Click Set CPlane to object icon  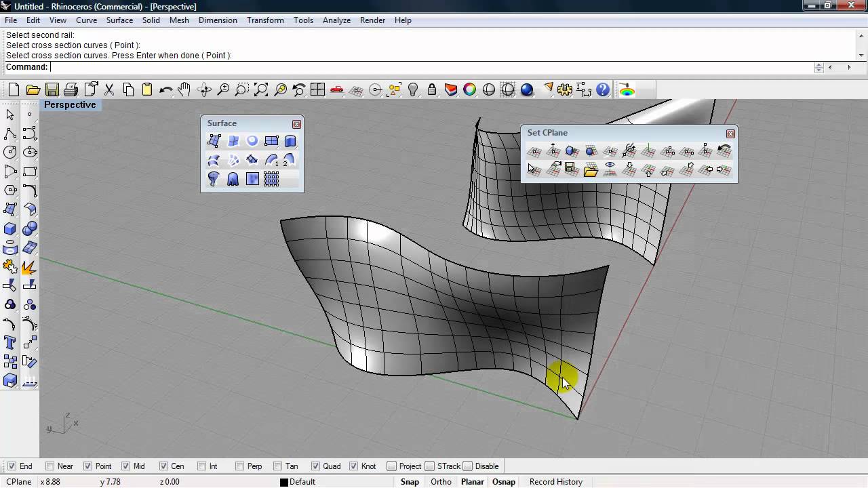pos(572,150)
